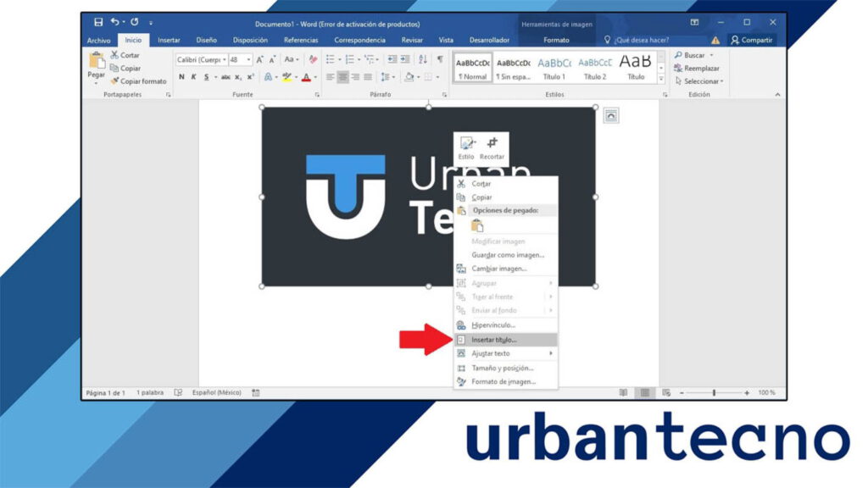Click the Copiar formato brush button
The height and width of the screenshot is (488, 868).
(x=138, y=81)
